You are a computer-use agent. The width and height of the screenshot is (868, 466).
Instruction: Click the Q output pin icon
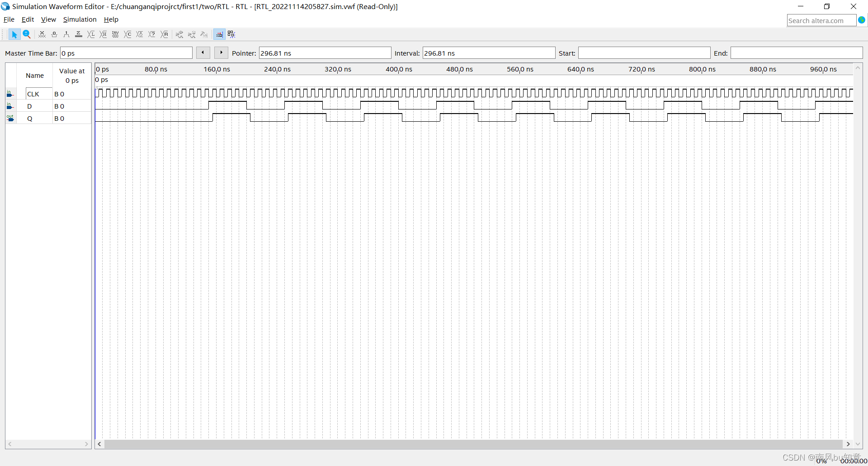tap(10, 118)
